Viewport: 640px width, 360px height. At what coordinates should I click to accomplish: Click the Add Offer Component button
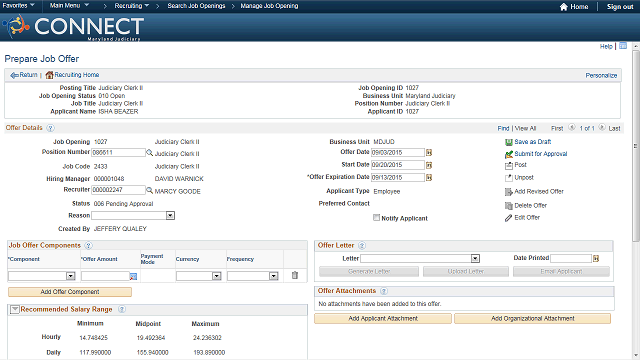coord(70,292)
